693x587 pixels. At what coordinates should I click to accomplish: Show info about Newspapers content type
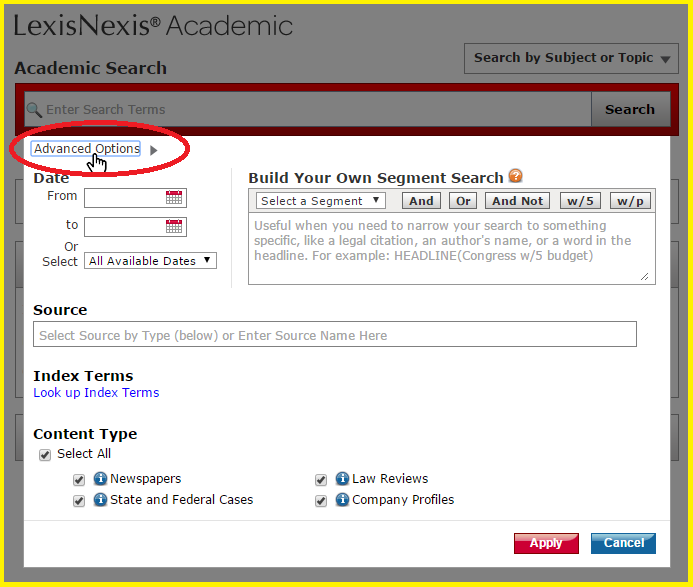click(100, 478)
